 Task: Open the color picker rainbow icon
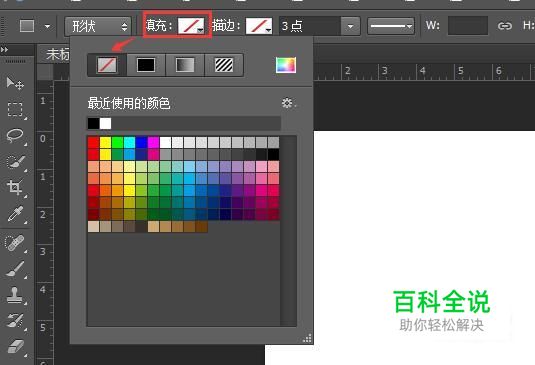coord(286,65)
